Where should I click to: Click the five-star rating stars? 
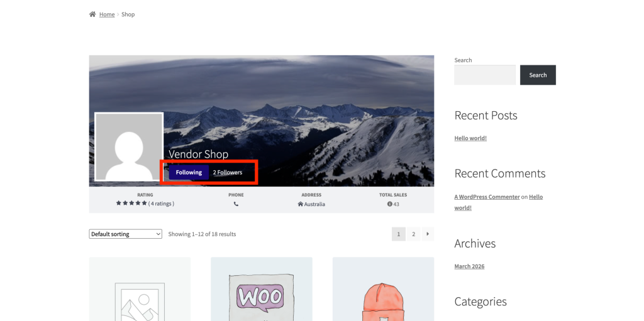131,203
